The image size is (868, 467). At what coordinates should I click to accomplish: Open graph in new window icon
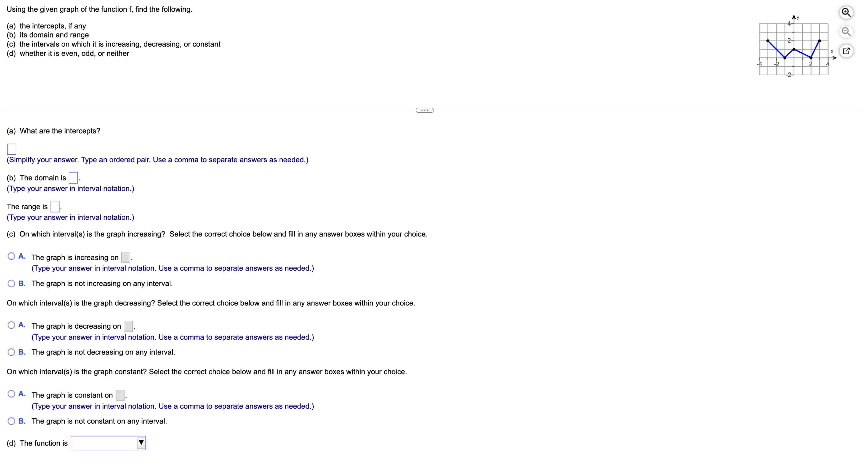pos(846,51)
